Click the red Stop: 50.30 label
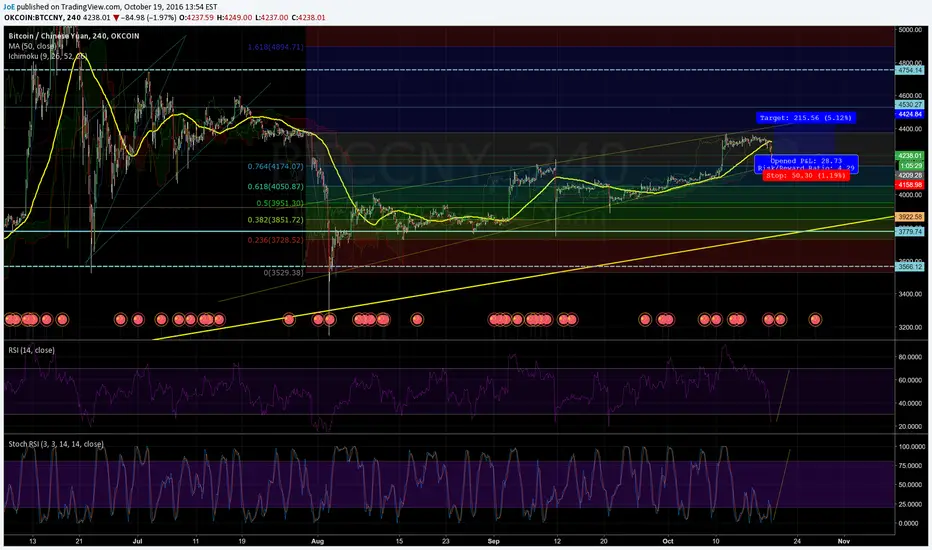This screenshot has width=932, height=550. pos(806,176)
